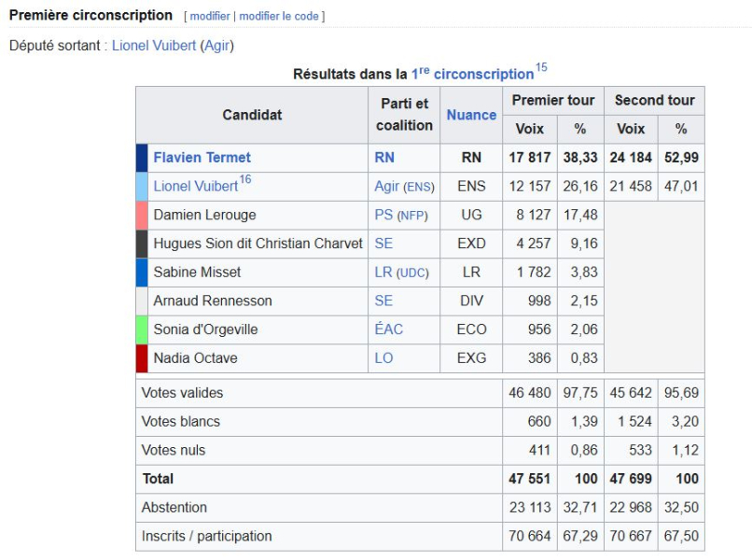Open the "1re circonscription" title link
Image resolution: width=752 pixels, height=560 pixels.
pyautogui.click(x=472, y=74)
